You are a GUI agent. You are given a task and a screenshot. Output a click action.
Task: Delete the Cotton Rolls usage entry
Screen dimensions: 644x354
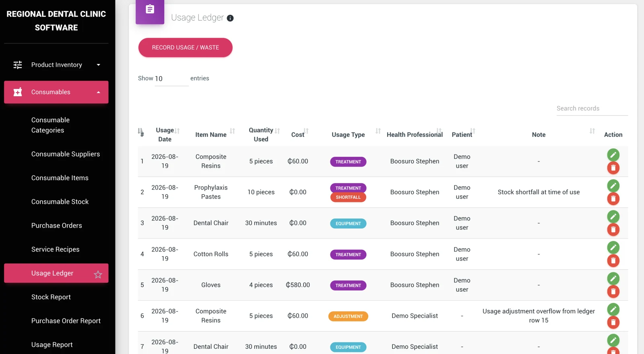[613, 261]
